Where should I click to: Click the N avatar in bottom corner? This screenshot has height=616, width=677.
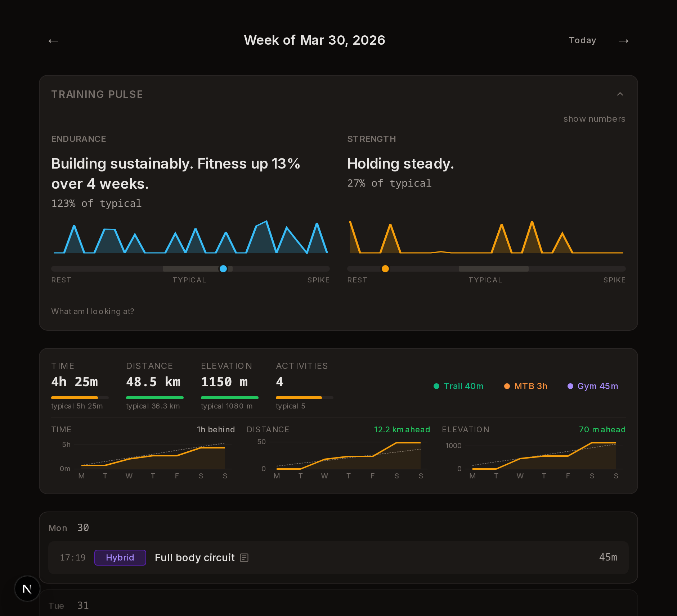coord(27,589)
